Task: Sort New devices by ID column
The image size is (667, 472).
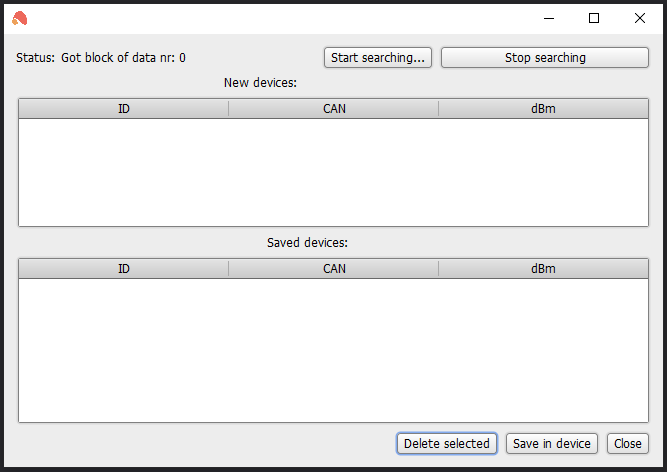Action: (124, 109)
